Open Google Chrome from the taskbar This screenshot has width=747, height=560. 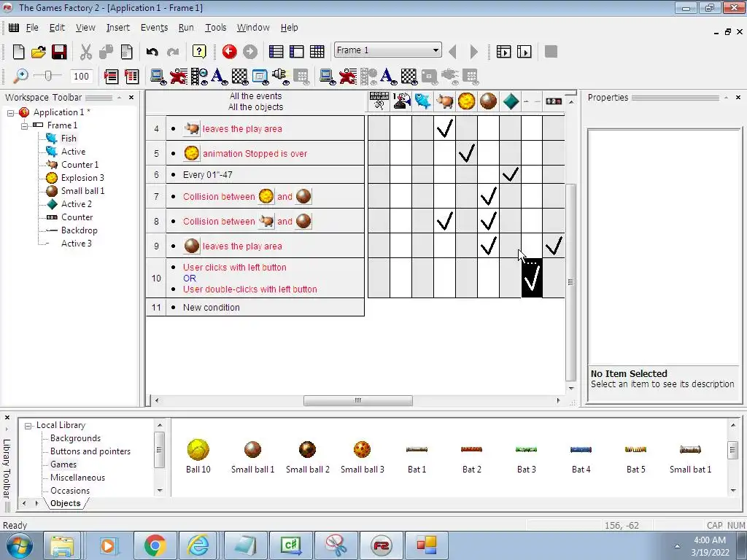coord(155,545)
